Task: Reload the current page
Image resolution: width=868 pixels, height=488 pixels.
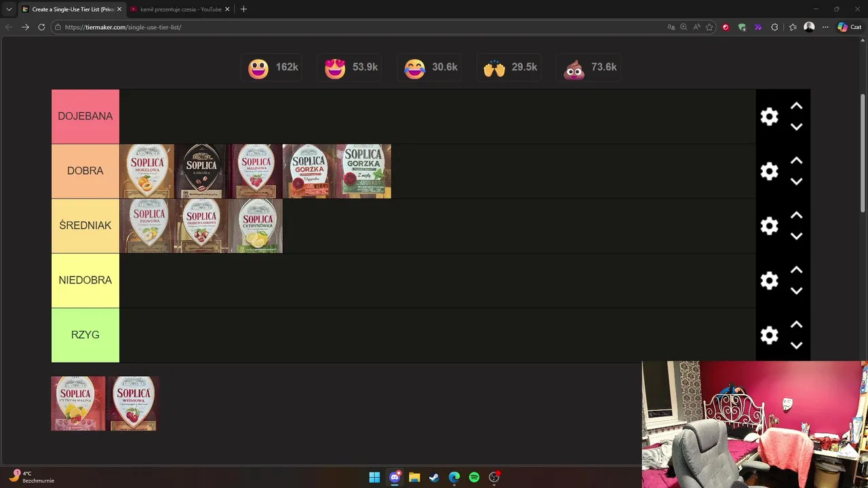Action: click(x=41, y=27)
